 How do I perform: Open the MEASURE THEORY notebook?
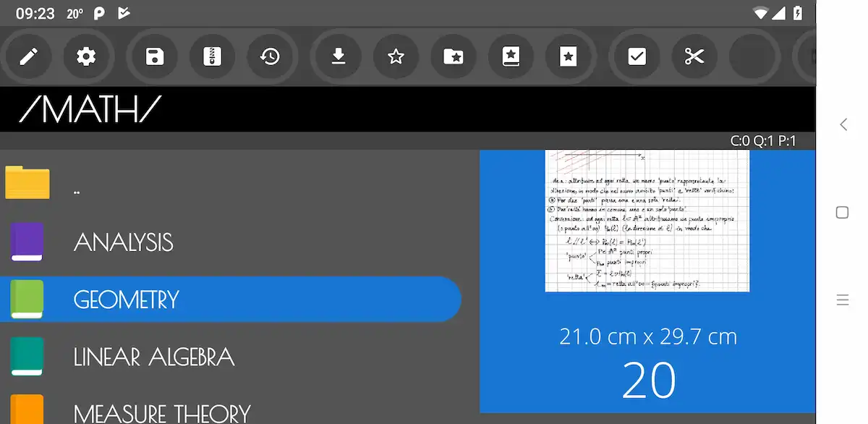pyautogui.click(x=231, y=409)
